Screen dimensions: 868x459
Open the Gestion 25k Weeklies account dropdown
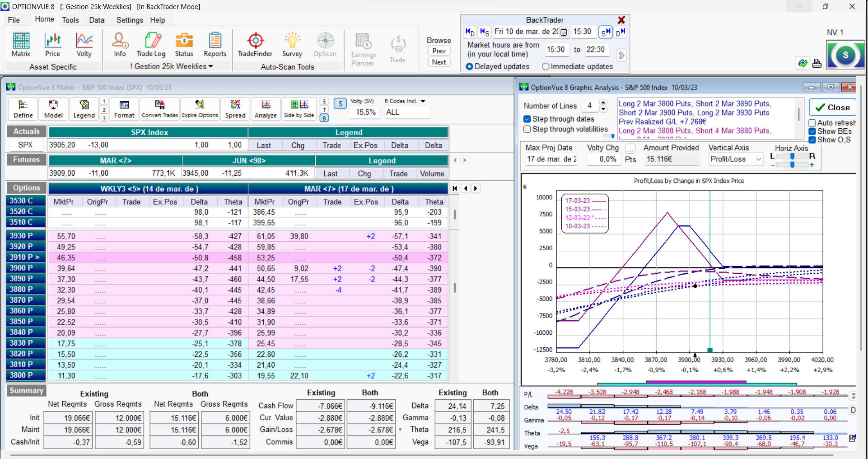click(172, 66)
